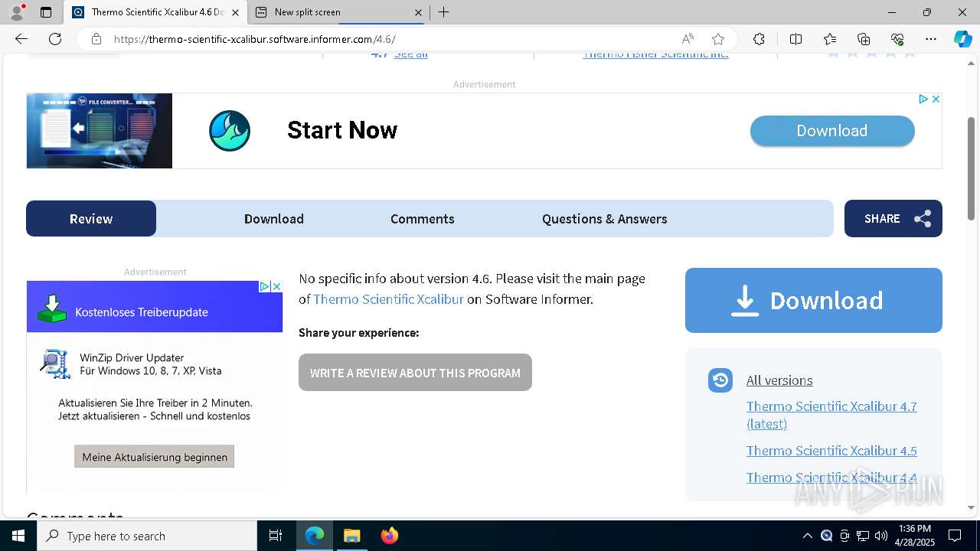This screenshot has height=551, width=980.
Task: Click WRITE A REVIEW ABOUT THIS PROGRAM
Action: point(415,373)
